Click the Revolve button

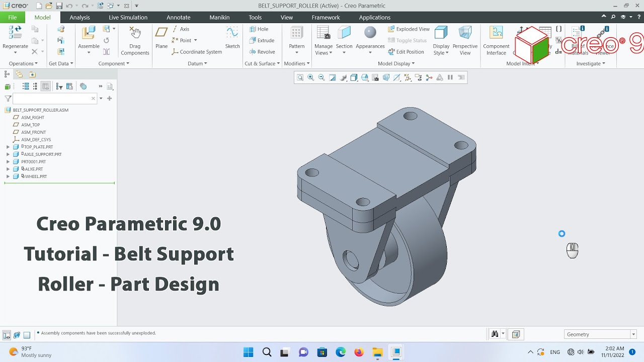(262, 52)
